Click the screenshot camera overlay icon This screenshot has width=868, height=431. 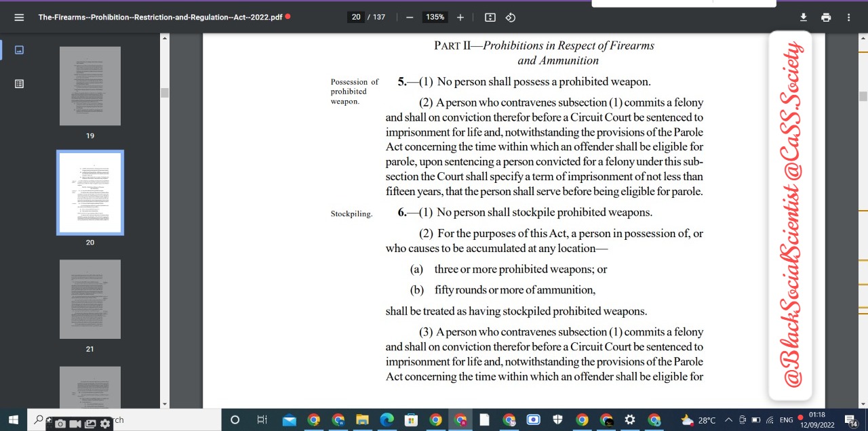(x=60, y=424)
